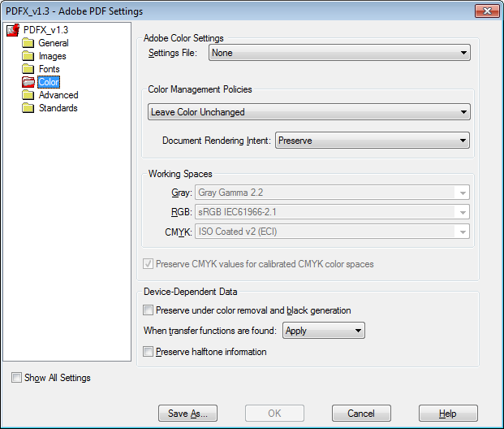Viewport: 504px width, 429px height.
Task: Open the RGB working space dropdown
Action: tap(332, 212)
